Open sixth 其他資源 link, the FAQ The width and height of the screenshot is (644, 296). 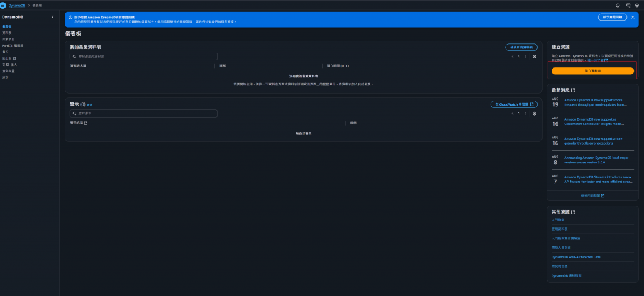pos(559,266)
